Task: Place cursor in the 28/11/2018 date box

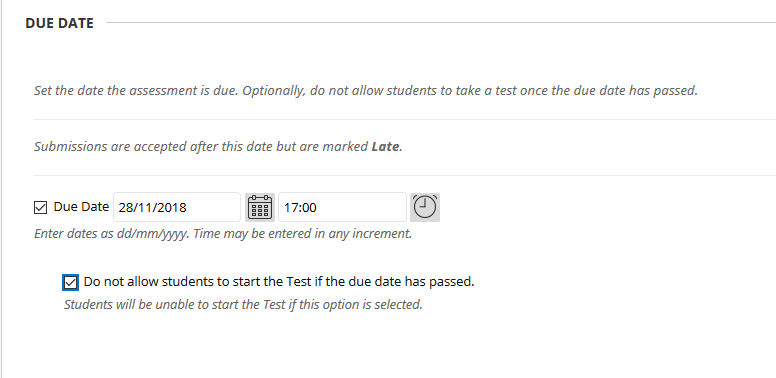Action: tap(177, 207)
